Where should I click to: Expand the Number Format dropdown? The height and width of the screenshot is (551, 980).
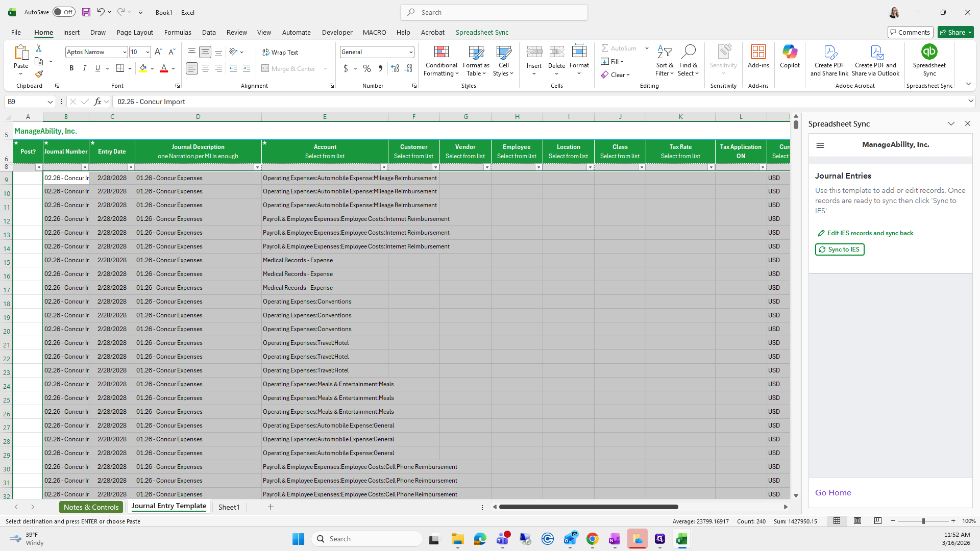tap(411, 52)
